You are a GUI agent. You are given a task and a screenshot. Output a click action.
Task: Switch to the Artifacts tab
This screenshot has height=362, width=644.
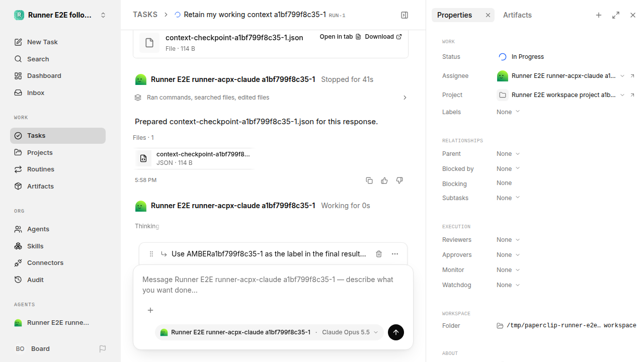[x=517, y=15]
